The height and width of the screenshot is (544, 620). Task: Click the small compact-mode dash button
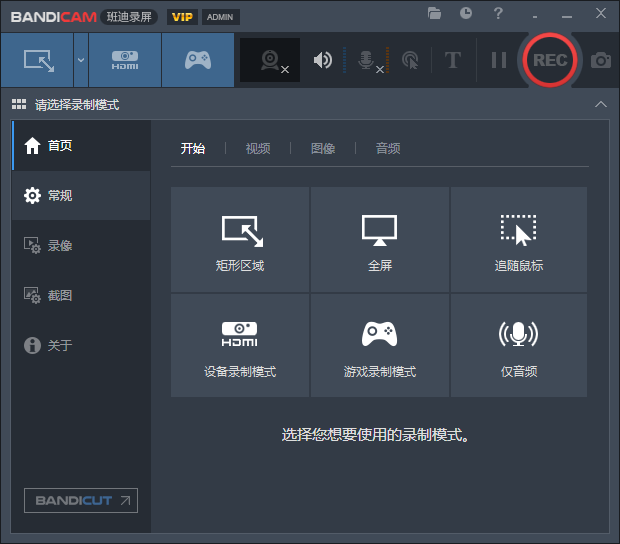point(535,17)
